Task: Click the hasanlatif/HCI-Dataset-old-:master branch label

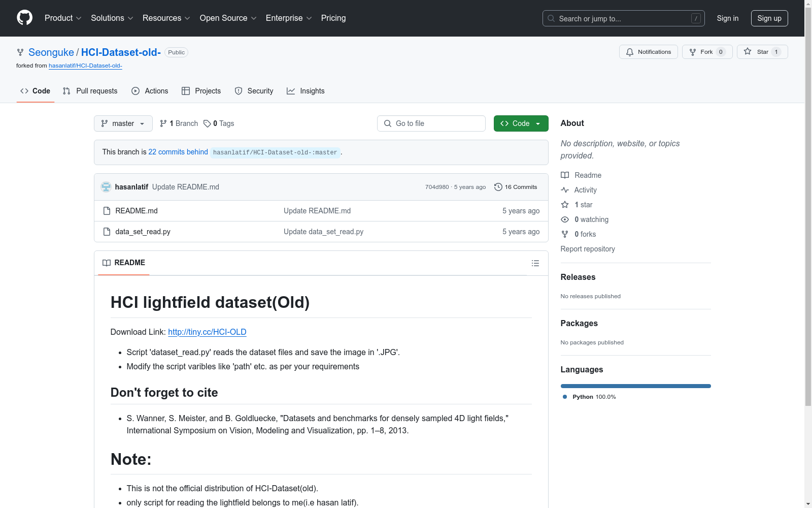Action: pos(275,152)
